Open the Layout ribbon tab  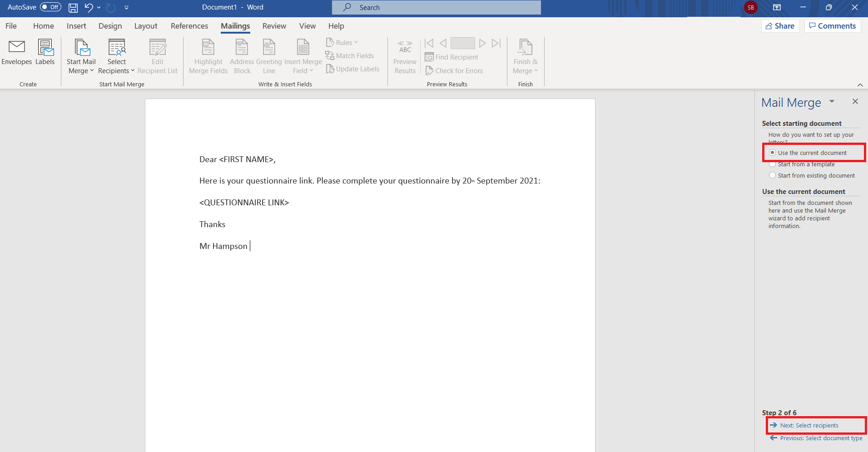click(x=146, y=26)
